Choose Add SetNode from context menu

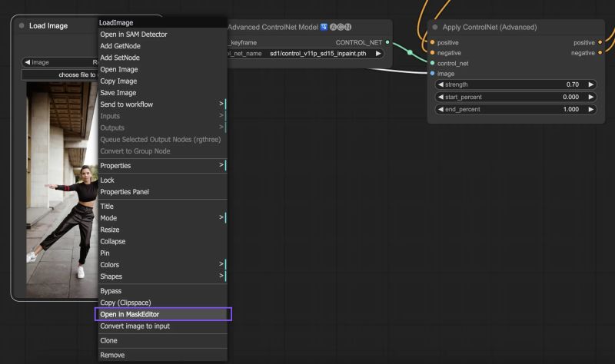[162, 58]
